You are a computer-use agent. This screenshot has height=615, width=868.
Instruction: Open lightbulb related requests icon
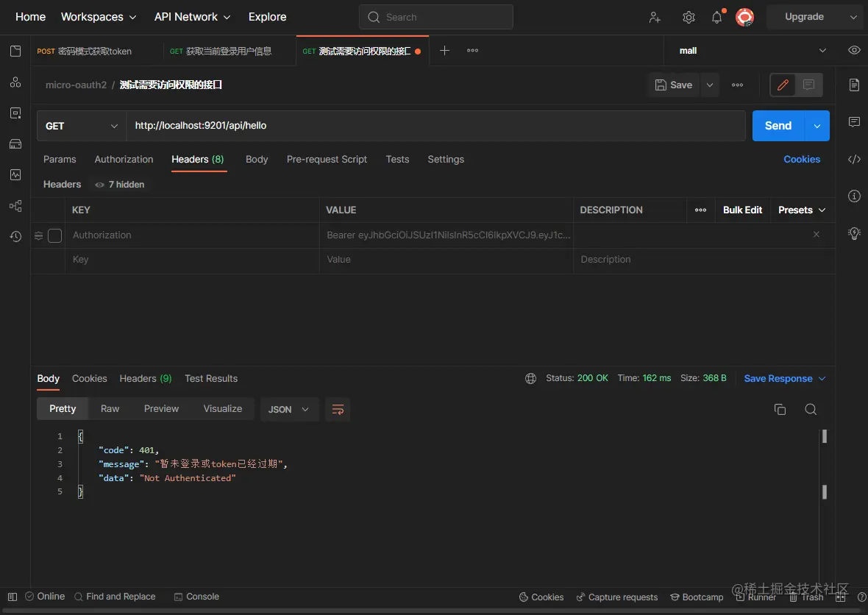(854, 233)
